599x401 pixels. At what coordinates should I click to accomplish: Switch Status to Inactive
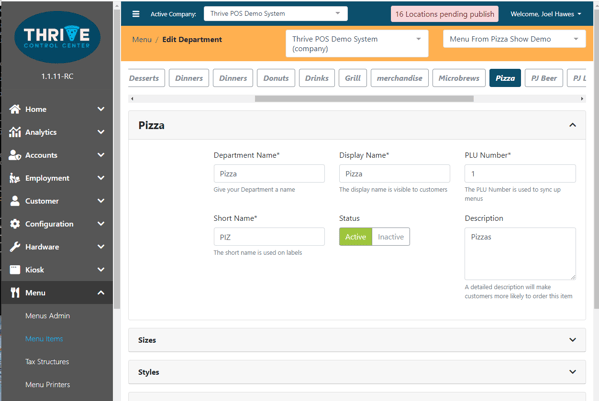[x=391, y=237]
